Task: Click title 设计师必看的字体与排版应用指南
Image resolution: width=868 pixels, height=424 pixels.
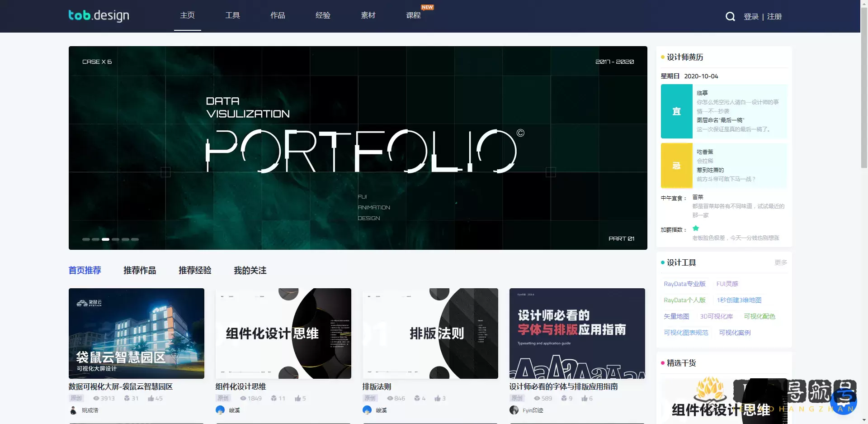Action: pyautogui.click(x=564, y=387)
